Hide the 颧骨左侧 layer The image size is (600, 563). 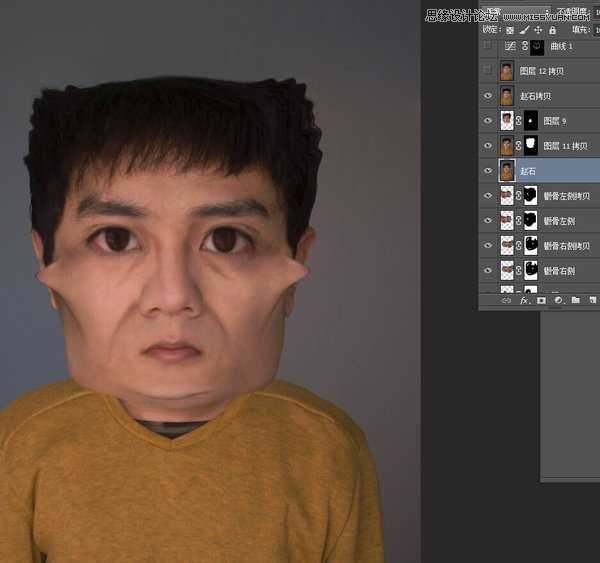point(488,220)
